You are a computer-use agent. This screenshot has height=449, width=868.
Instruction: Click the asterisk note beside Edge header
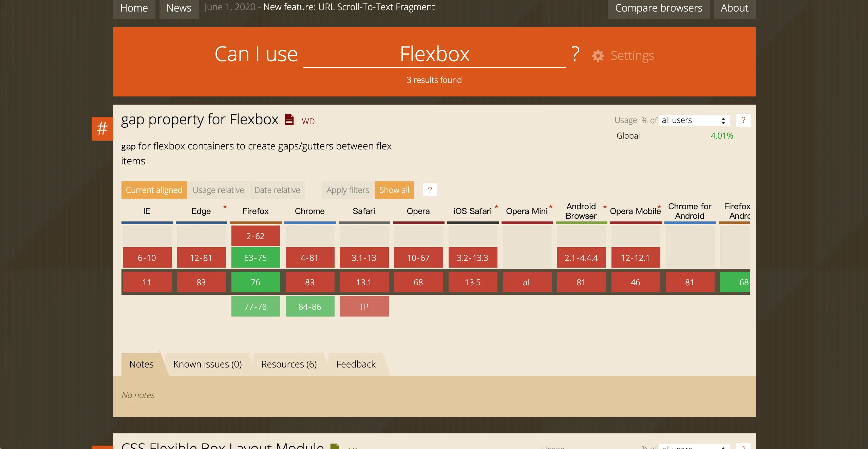coord(225,207)
